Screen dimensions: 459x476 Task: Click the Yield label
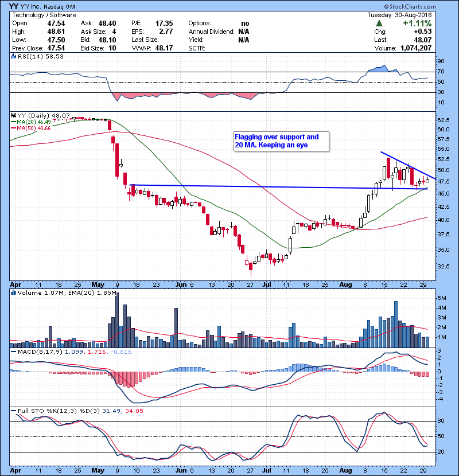(196, 40)
